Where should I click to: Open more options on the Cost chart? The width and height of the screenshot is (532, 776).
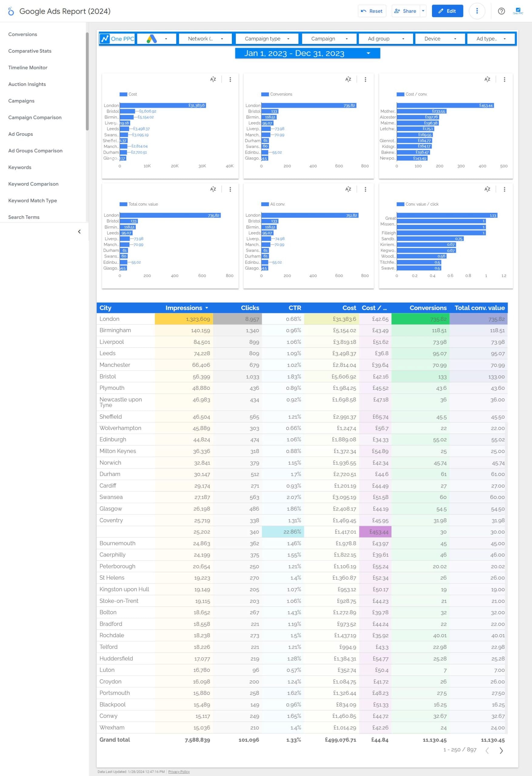(x=230, y=79)
